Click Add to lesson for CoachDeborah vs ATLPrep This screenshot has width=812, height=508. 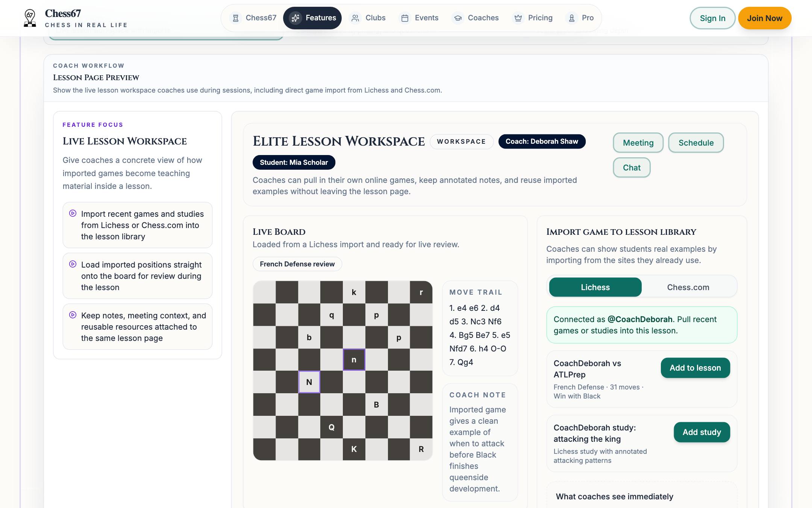pos(695,368)
